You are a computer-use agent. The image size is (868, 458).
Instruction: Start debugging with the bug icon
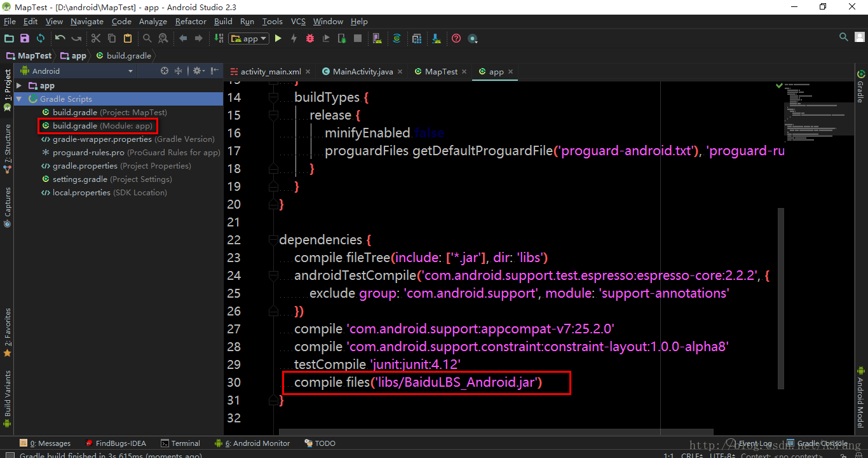310,38
